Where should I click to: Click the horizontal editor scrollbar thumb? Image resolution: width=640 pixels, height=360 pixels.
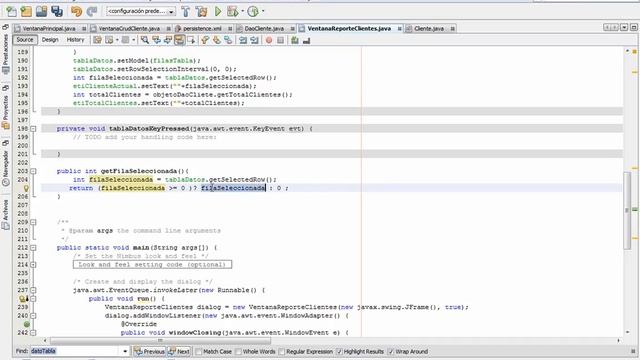coord(160,340)
